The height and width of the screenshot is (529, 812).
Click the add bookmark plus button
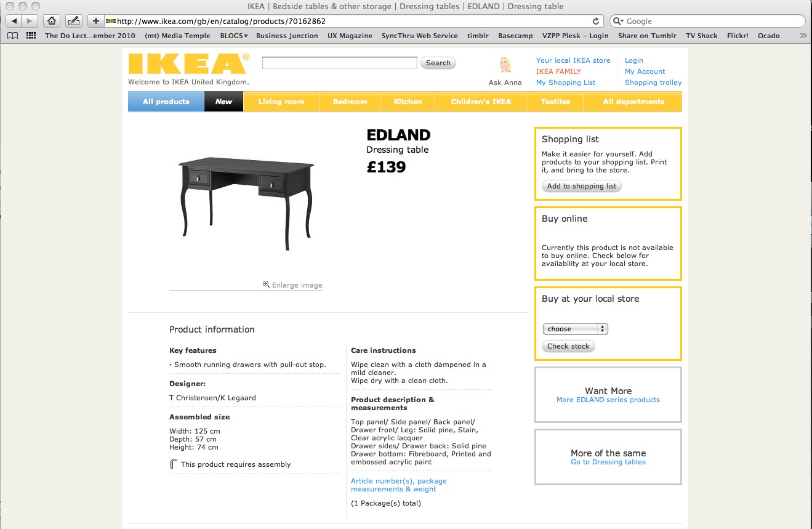[x=95, y=21]
